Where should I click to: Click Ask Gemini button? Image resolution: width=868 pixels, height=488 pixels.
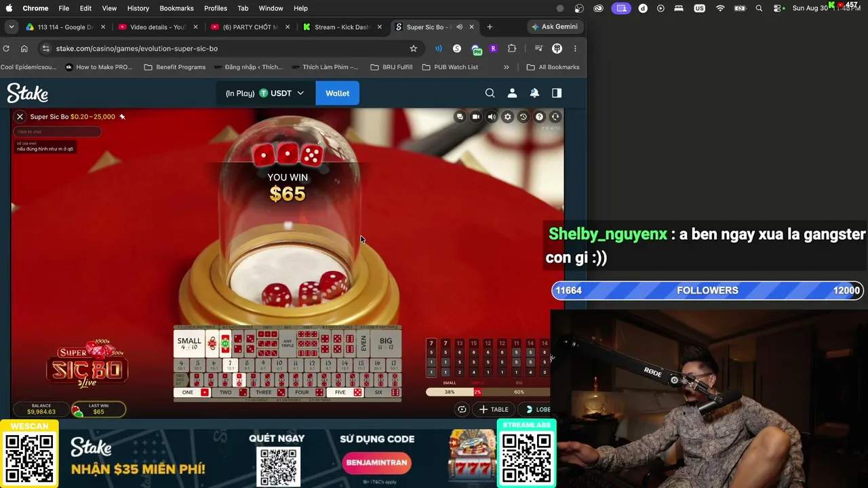coord(555,26)
